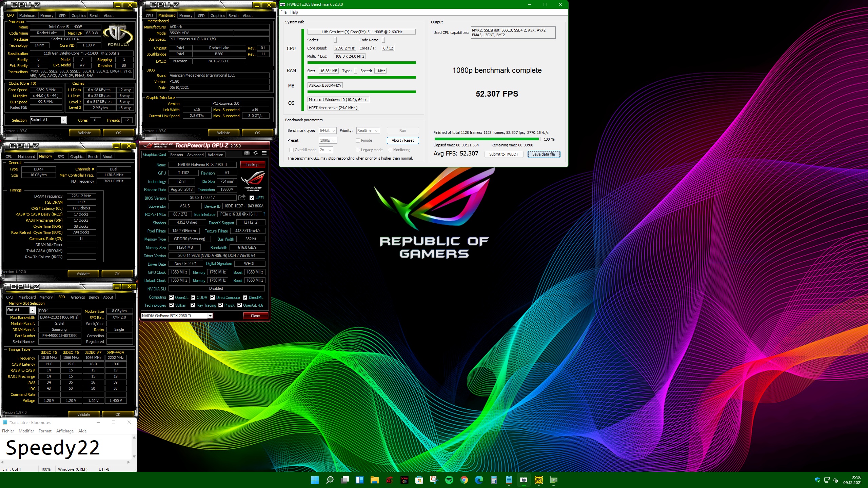Screen dimensions: 868x488
Task: Enable the Monitoring checkbox
Action: tap(390, 150)
